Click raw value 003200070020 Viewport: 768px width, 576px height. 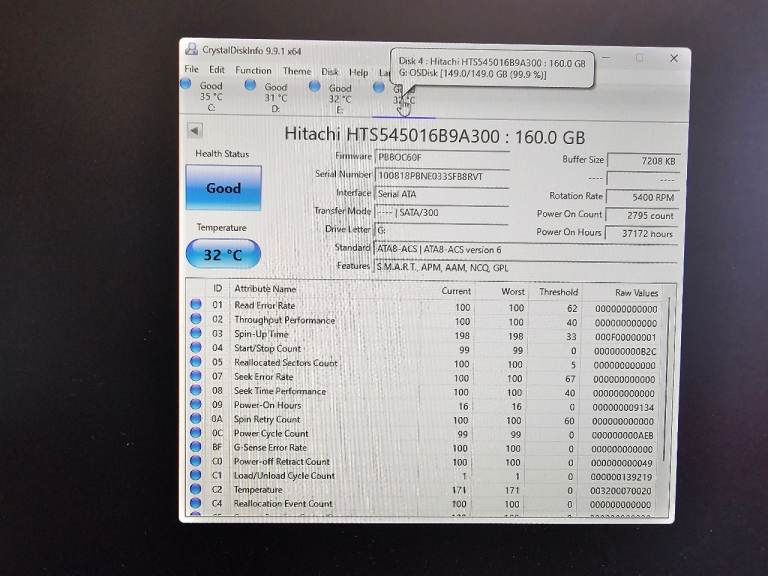click(621, 491)
